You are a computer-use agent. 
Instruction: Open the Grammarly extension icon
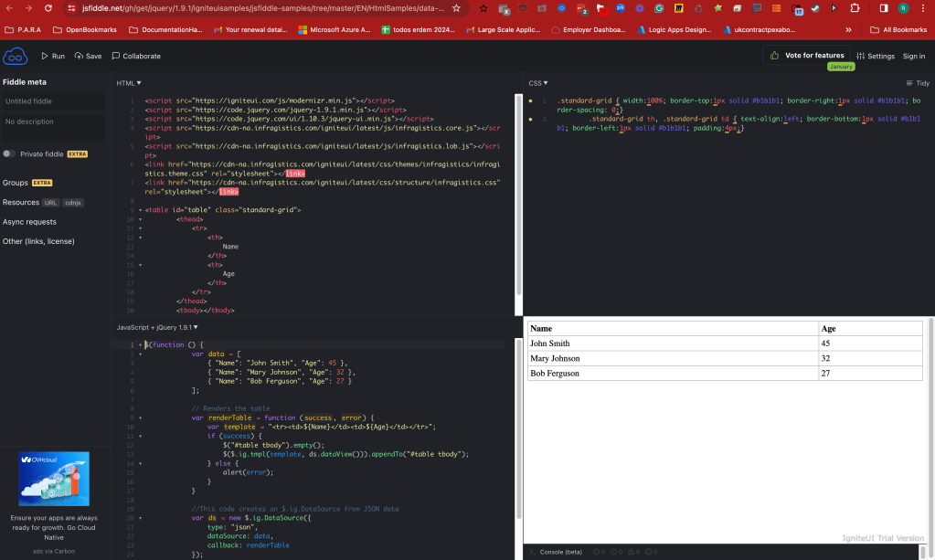coord(659,8)
